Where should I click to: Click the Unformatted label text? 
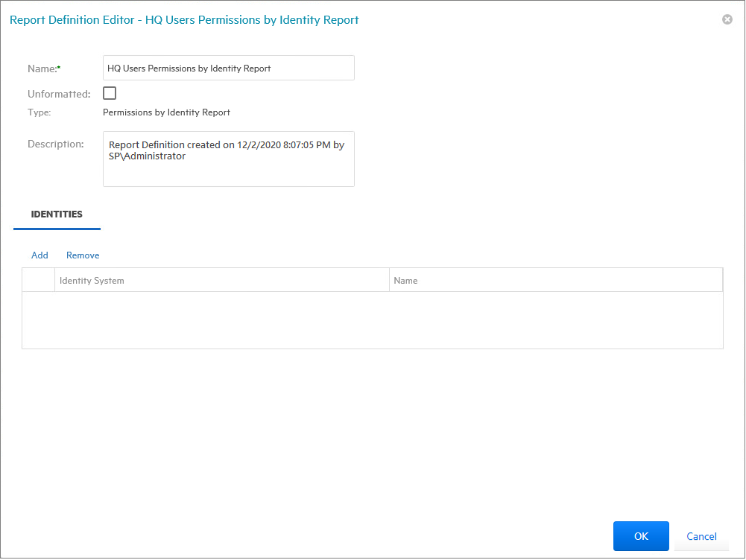tap(59, 95)
